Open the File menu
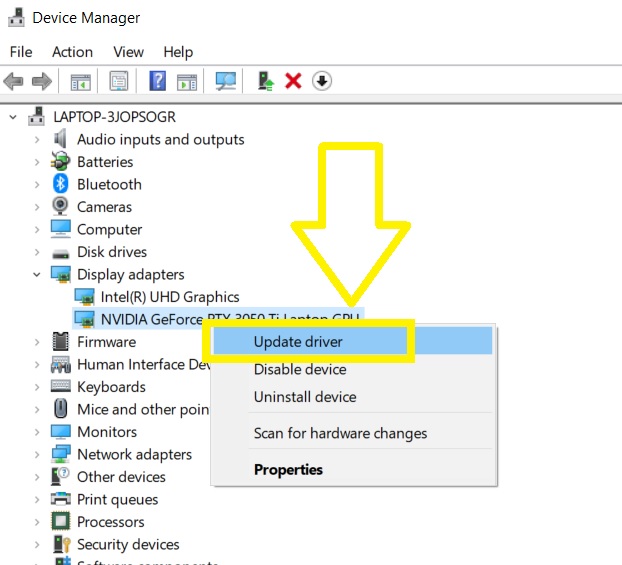The height and width of the screenshot is (565, 622). coord(21,52)
